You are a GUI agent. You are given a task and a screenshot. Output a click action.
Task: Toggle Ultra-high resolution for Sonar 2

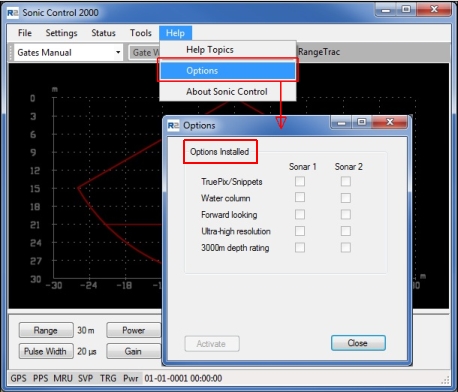(x=346, y=231)
